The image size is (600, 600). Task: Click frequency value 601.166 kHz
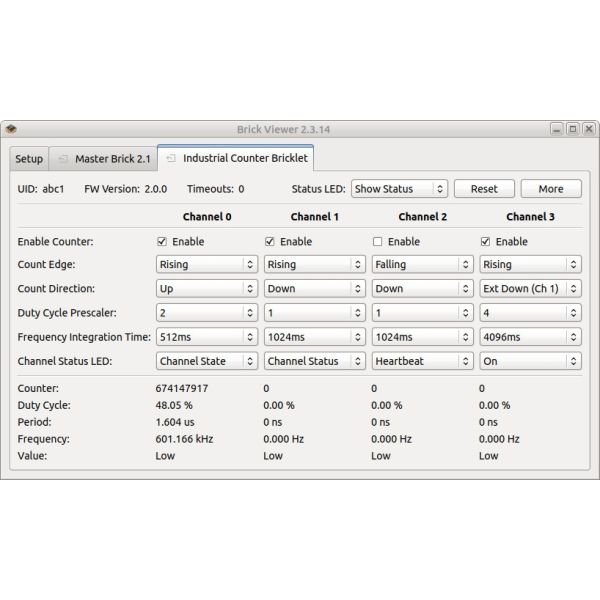click(184, 439)
